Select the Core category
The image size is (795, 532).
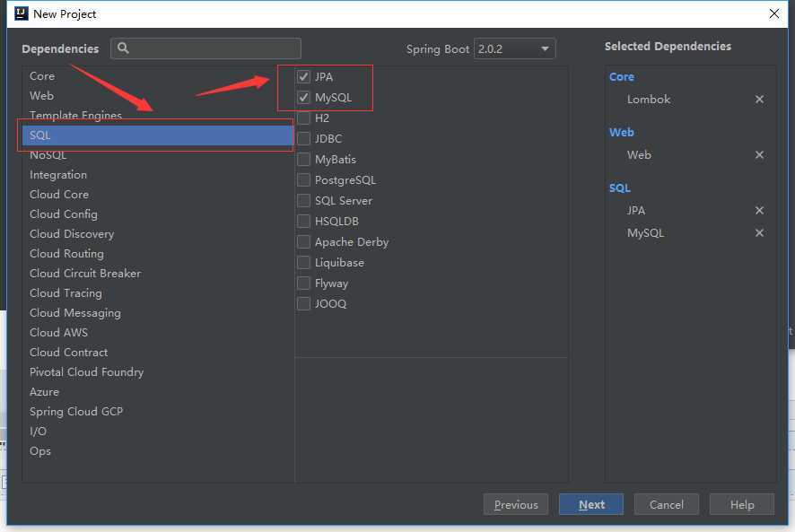158,76
